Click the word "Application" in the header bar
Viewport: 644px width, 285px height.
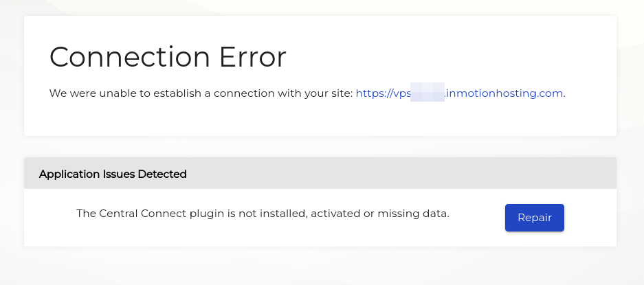click(70, 174)
